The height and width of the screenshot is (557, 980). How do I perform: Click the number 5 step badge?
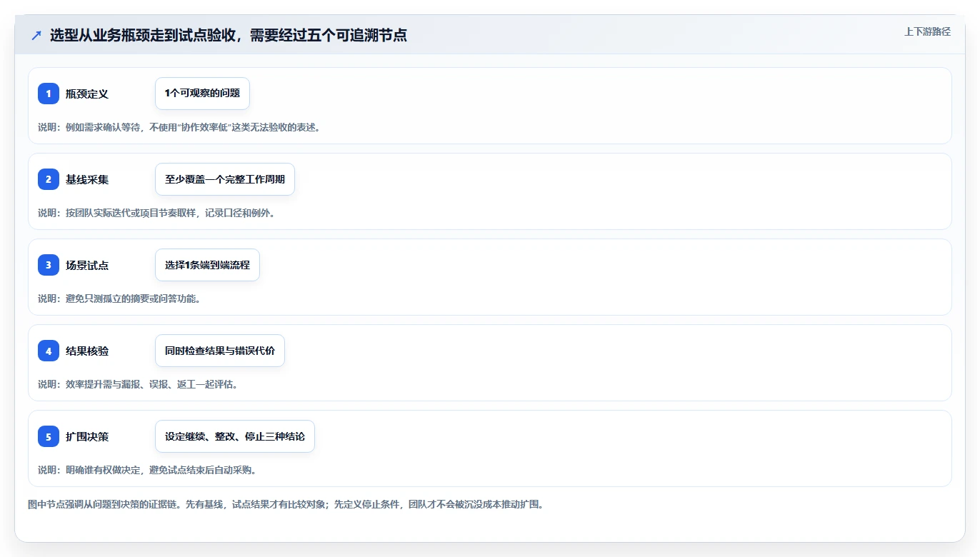click(x=49, y=436)
